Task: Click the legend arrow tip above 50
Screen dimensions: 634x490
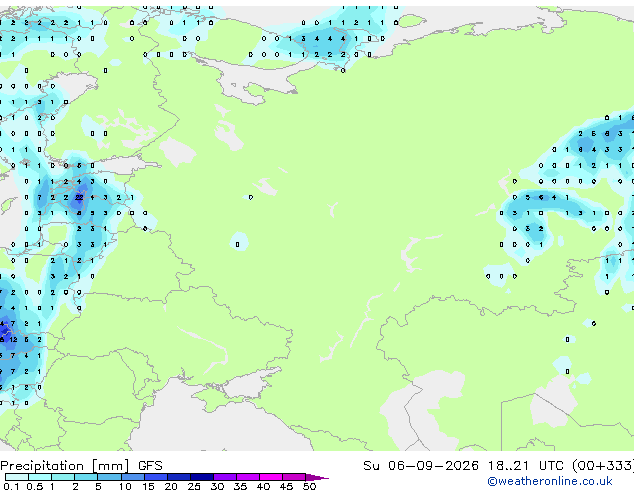Action: click(317, 477)
